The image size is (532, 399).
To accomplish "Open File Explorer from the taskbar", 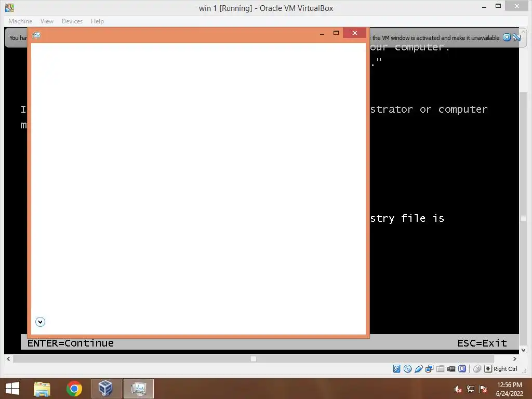I will coord(42,389).
